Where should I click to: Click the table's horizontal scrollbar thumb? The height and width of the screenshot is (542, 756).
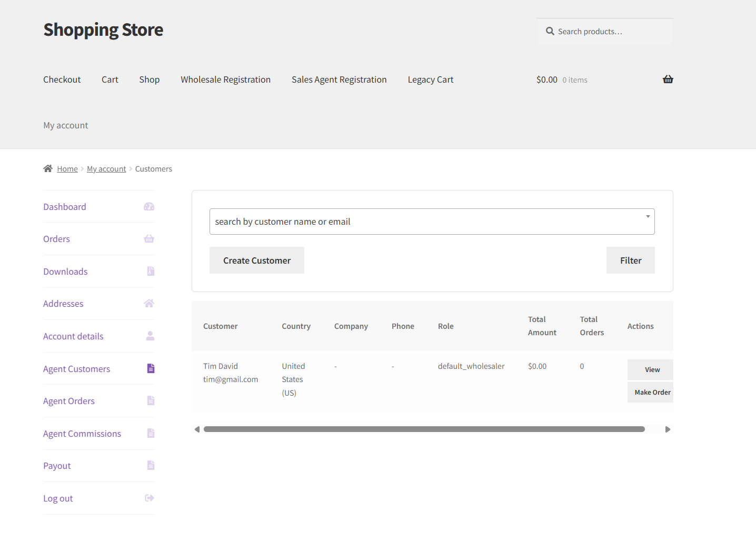click(424, 429)
